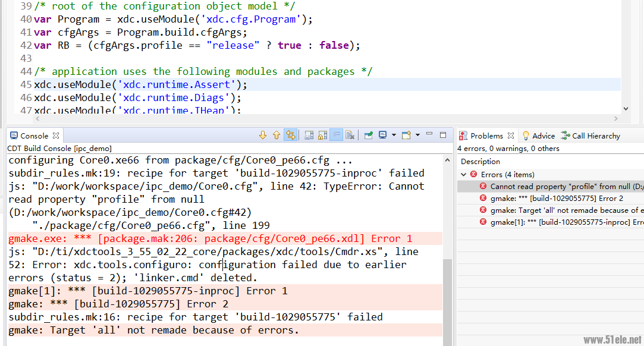
Task: Collapse the Errors (4 items) tree node
Action: [x=464, y=174]
